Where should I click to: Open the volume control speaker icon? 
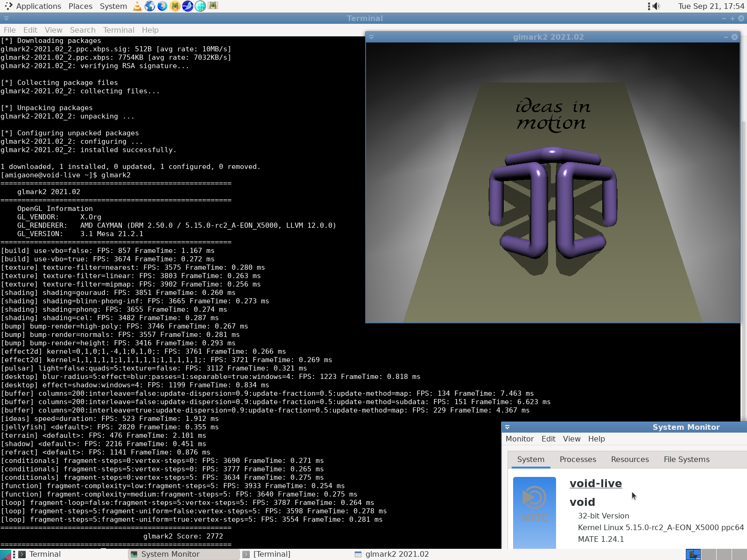click(x=656, y=6)
